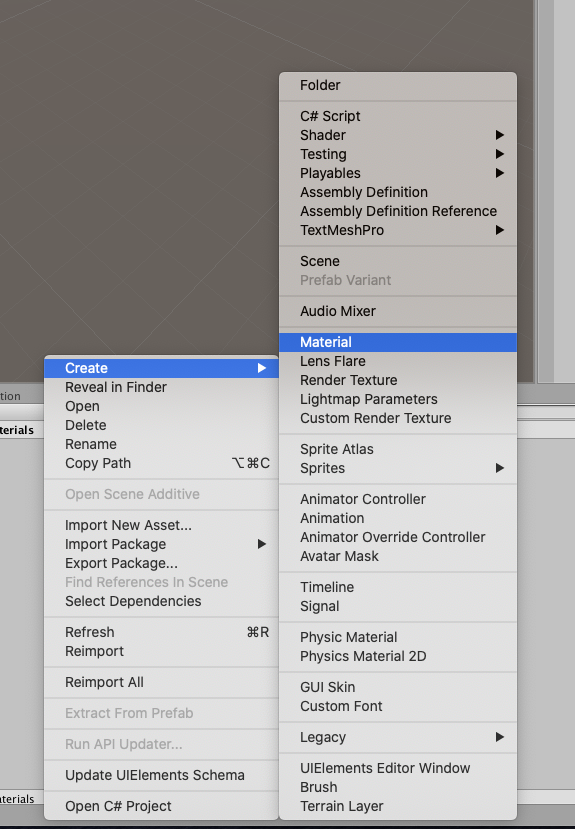
Task: Select Reimport All
Action: click(161, 682)
